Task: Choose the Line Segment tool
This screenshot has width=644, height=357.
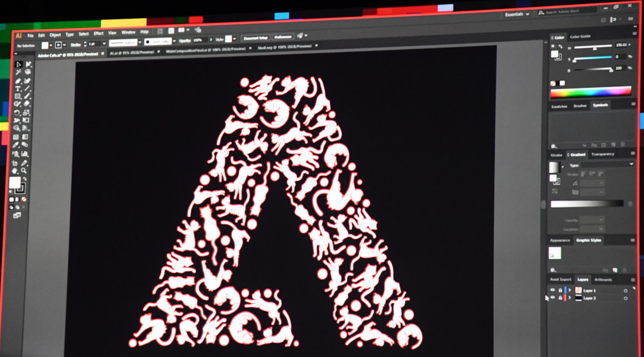Action: point(27,89)
